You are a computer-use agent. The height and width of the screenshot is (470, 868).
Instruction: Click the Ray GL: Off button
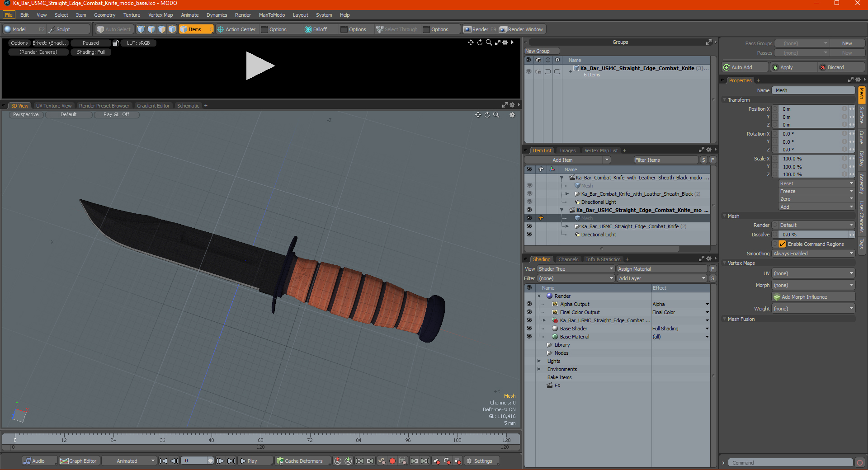pos(116,115)
